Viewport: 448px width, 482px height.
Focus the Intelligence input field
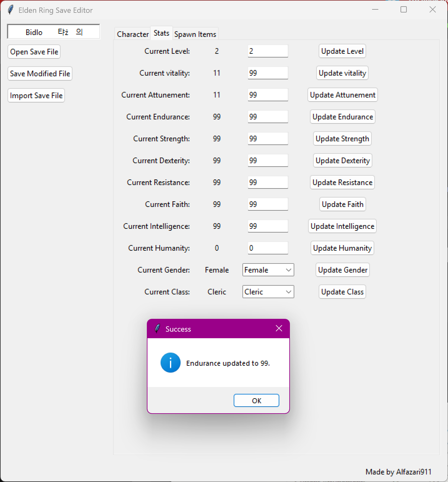click(x=268, y=226)
